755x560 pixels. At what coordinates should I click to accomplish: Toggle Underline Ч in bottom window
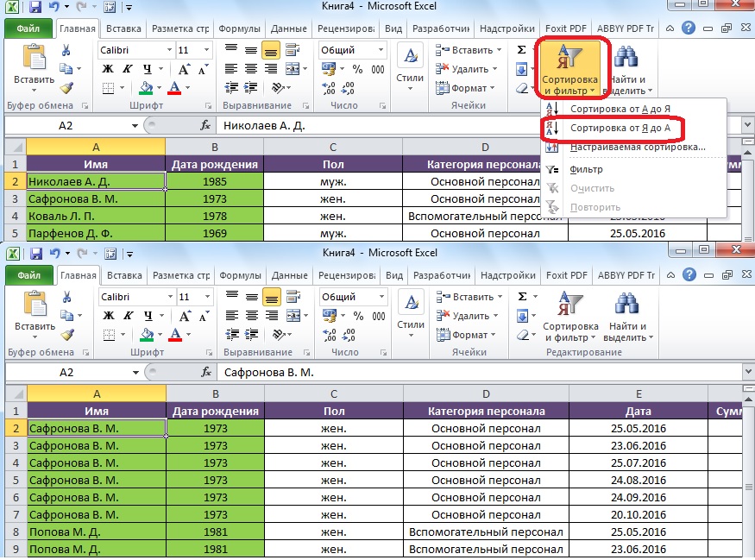click(x=148, y=316)
